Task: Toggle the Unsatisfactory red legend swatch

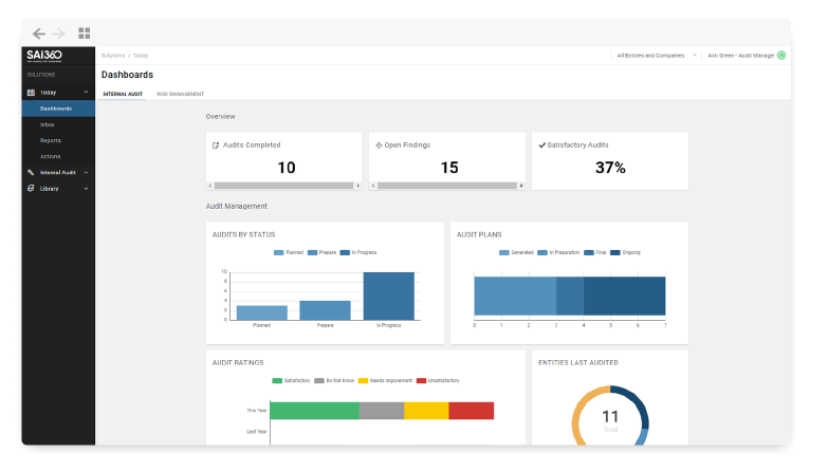Action: click(x=422, y=381)
